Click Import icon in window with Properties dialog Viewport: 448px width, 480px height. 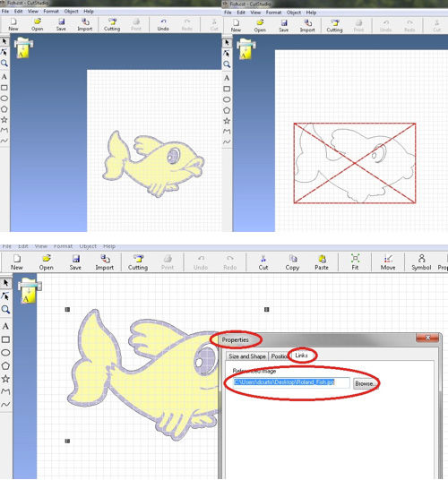pyautogui.click(x=105, y=262)
